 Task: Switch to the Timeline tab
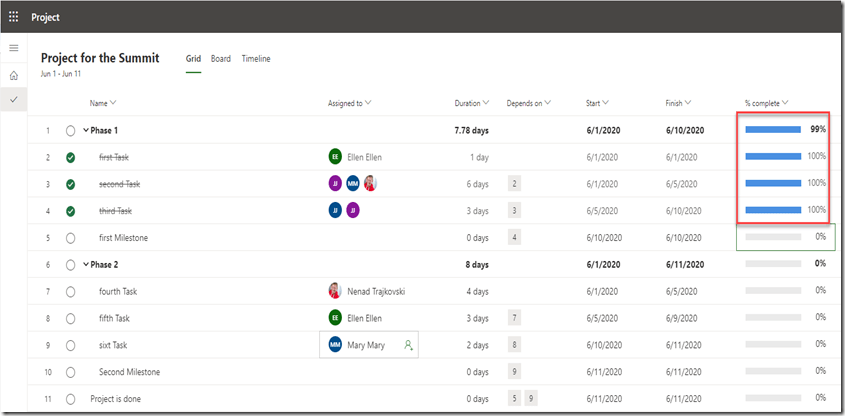point(255,59)
